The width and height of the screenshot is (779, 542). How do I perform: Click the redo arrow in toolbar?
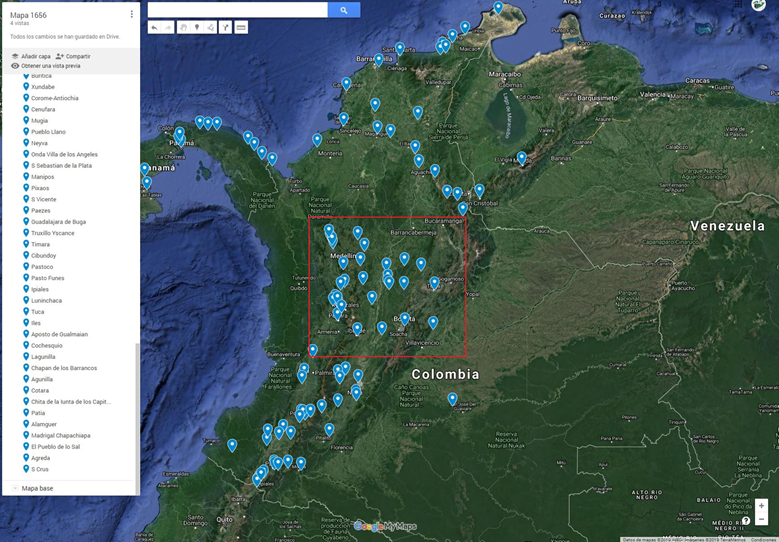point(167,27)
